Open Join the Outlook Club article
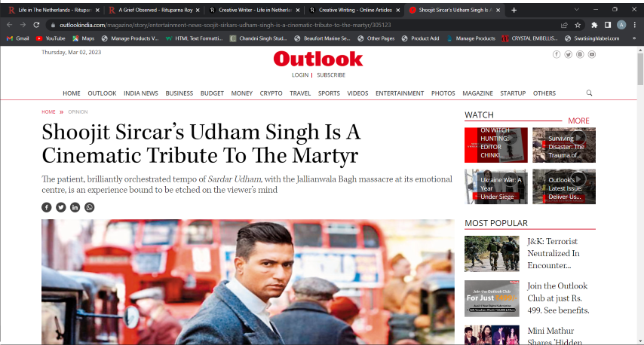The image size is (644, 345). click(558, 298)
